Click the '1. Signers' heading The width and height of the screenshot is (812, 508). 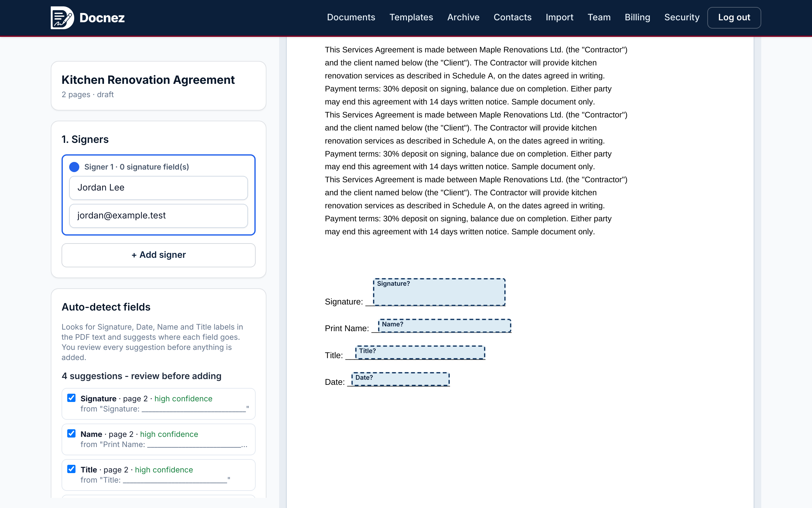(85, 139)
